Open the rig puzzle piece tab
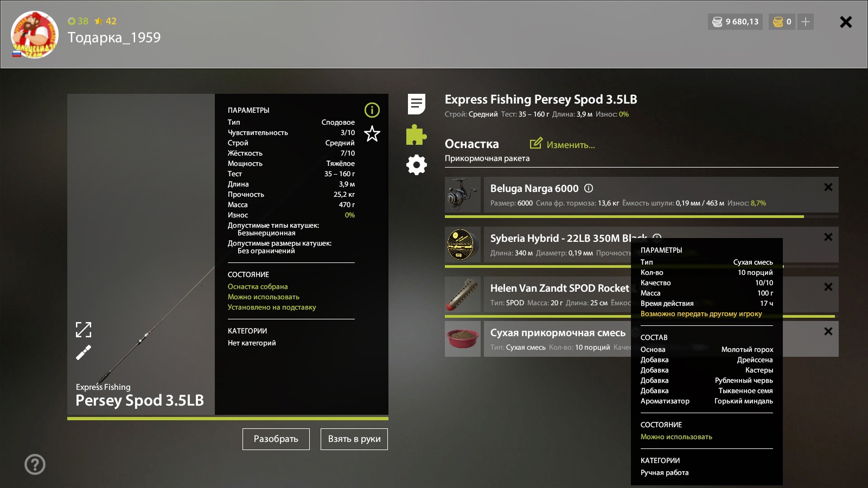 coord(417,134)
